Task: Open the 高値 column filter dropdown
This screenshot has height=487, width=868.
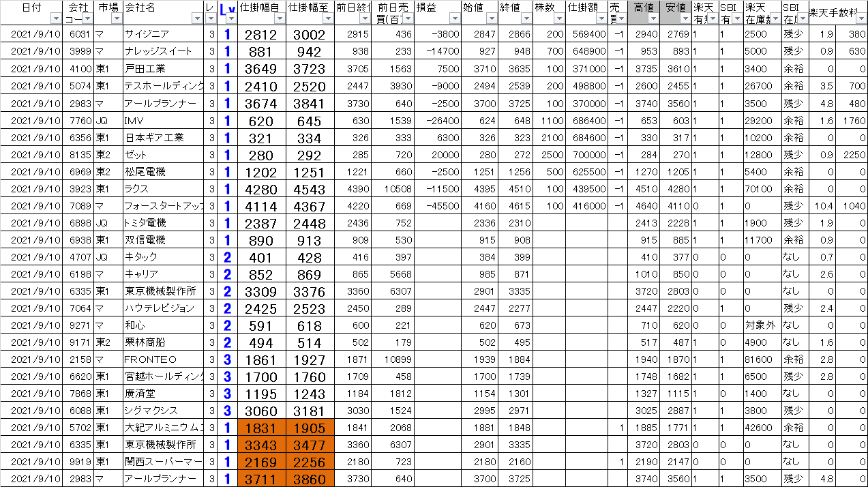Action: pos(653,20)
